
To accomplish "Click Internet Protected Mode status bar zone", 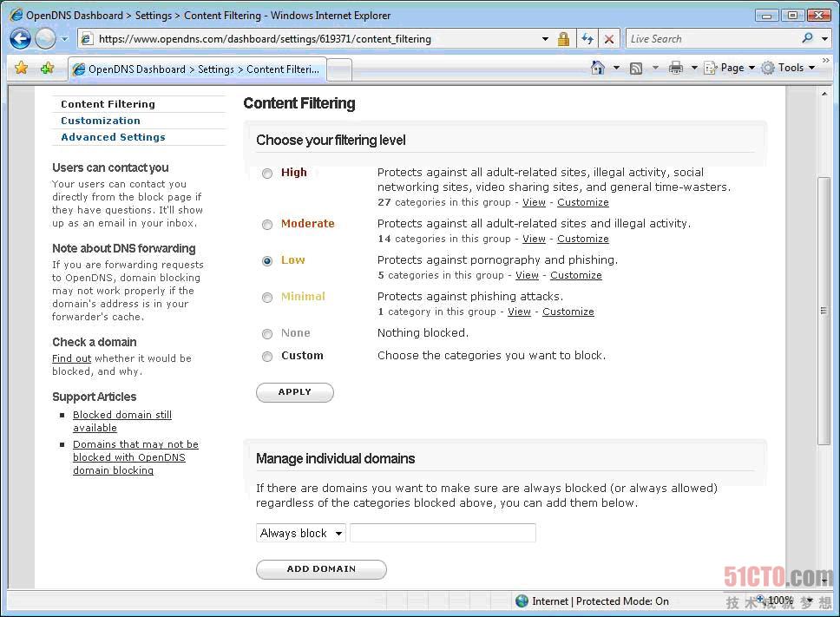I will click(592, 601).
